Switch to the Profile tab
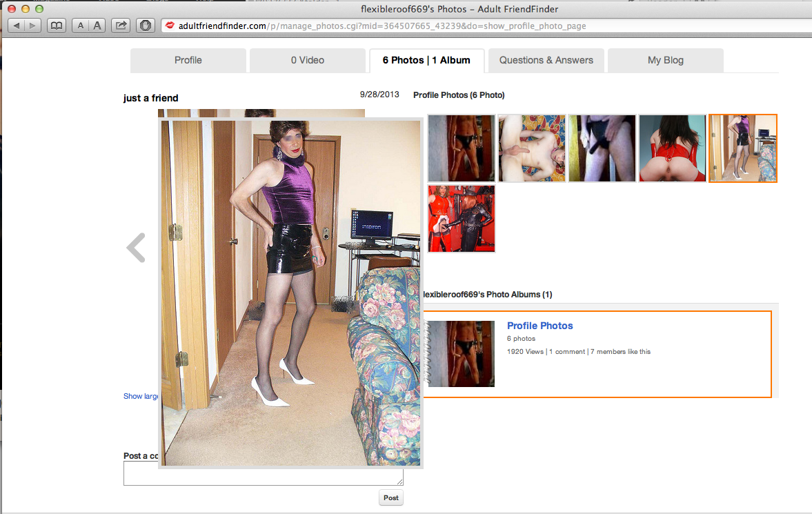This screenshot has width=812, height=514. coord(188,61)
